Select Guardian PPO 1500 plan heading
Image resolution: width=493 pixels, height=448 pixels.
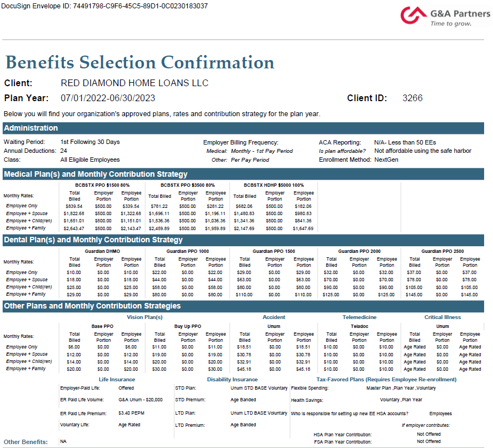coord(273,251)
